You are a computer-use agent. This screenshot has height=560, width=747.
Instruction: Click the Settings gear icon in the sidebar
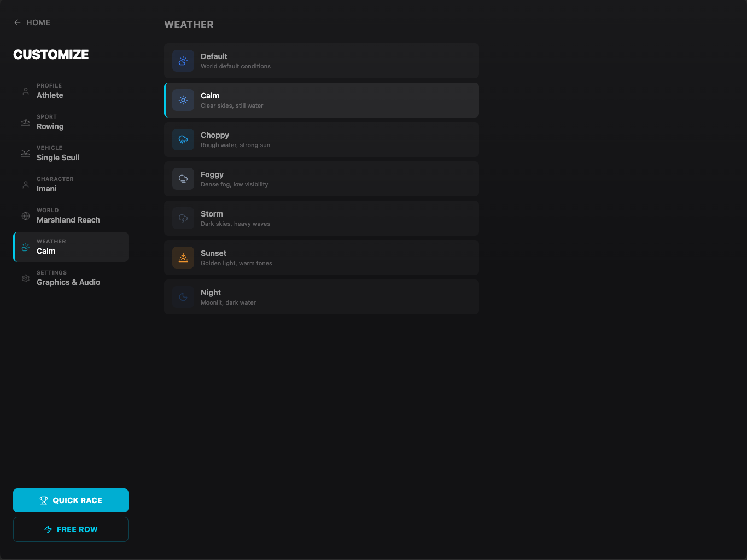(x=26, y=278)
